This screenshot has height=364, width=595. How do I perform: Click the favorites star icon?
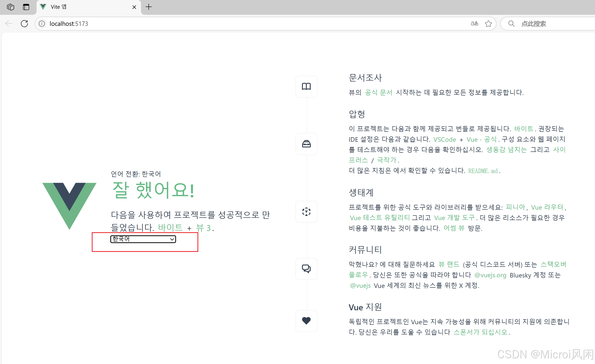pos(488,24)
